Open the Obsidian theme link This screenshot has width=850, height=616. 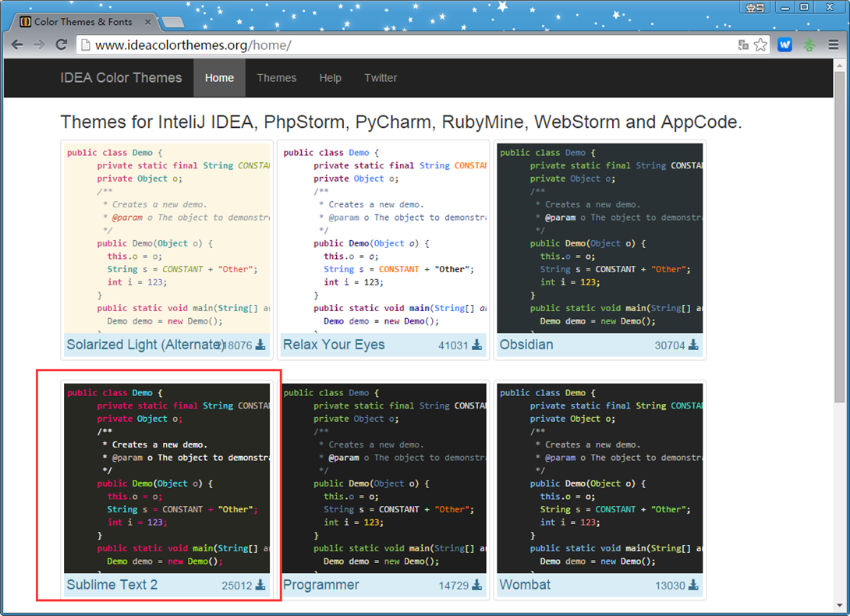coord(526,345)
